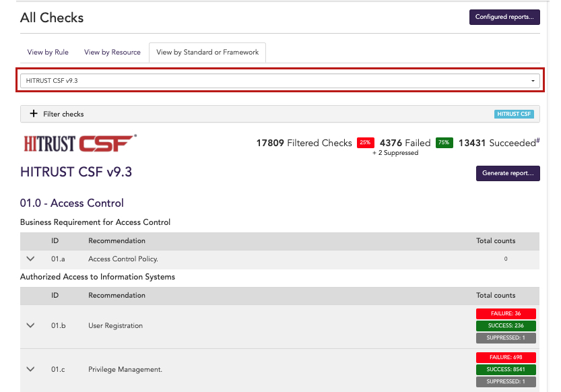Click the All Checks page heading
The width and height of the screenshot is (561, 392).
pos(52,18)
